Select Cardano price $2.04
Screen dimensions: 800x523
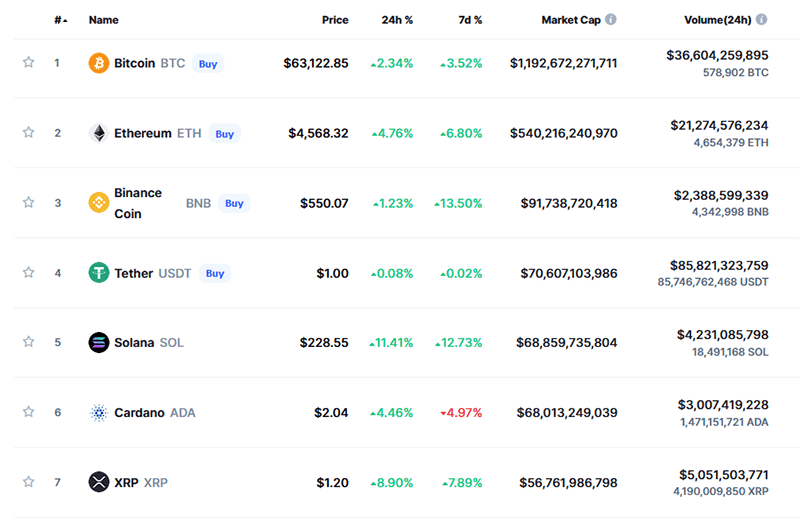coord(331,412)
